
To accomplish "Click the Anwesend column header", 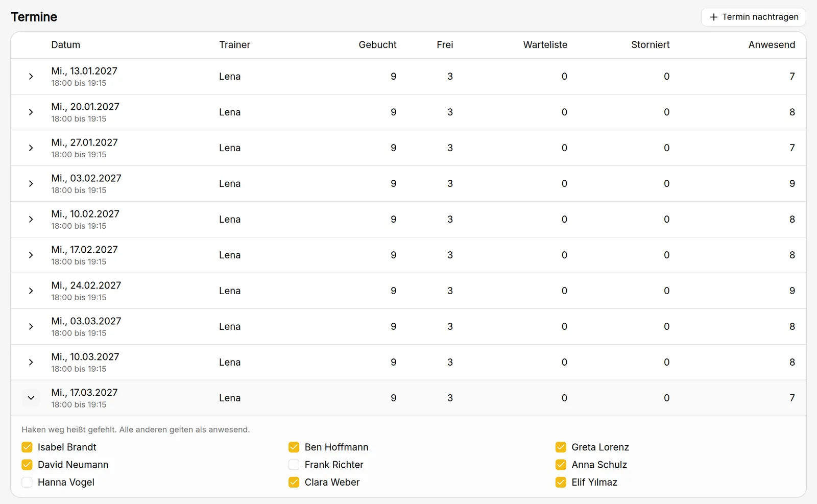I will pos(772,45).
